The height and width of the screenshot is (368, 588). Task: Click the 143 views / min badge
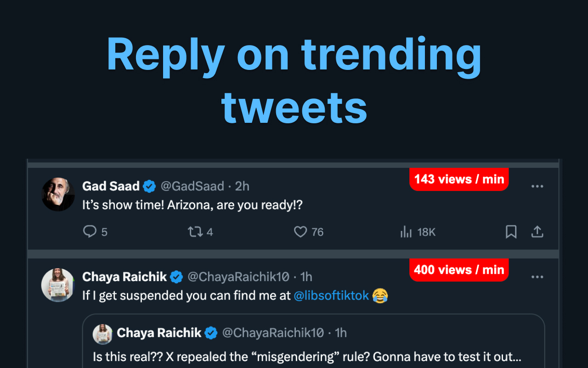(459, 179)
